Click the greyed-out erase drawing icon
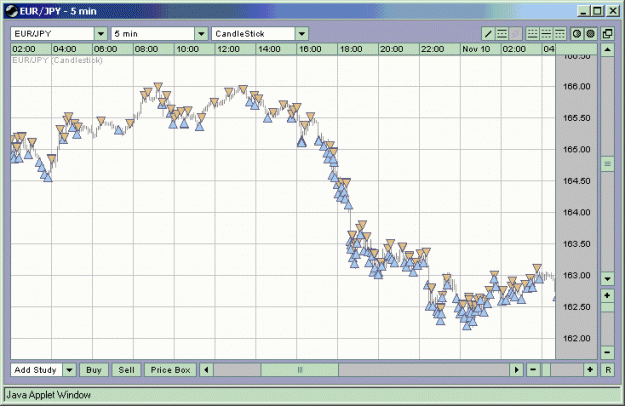Viewport: 625px width, 406px height. coord(515,34)
